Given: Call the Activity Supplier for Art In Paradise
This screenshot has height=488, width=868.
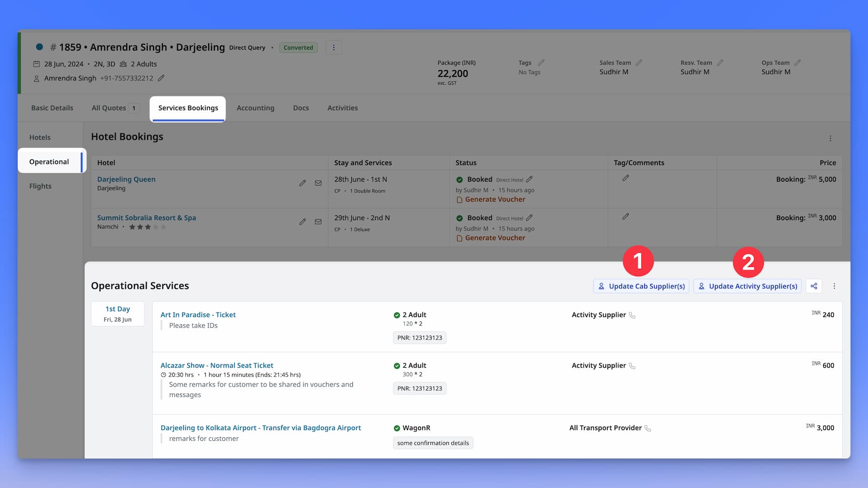Looking at the screenshot, I should [633, 315].
